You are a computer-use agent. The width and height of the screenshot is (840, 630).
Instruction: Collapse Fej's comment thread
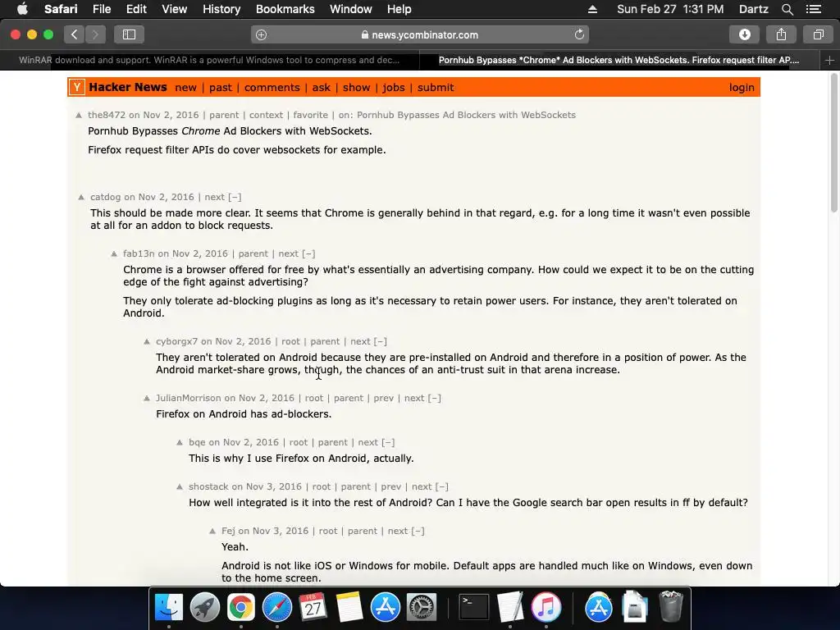click(418, 531)
